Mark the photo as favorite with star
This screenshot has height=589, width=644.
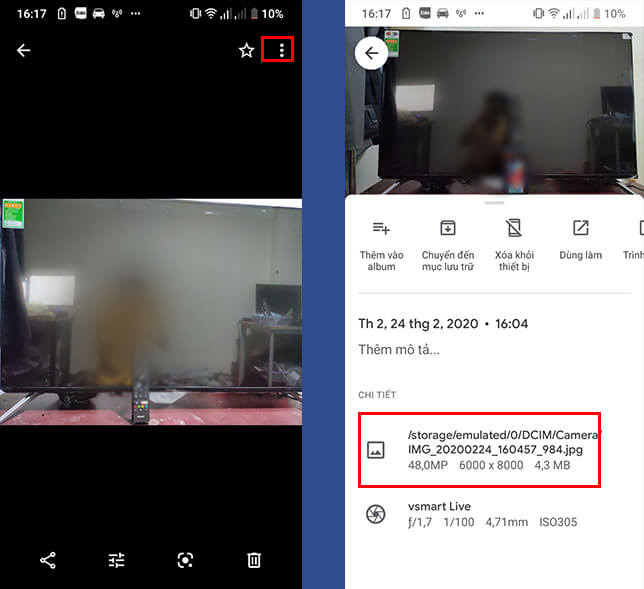tap(246, 51)
